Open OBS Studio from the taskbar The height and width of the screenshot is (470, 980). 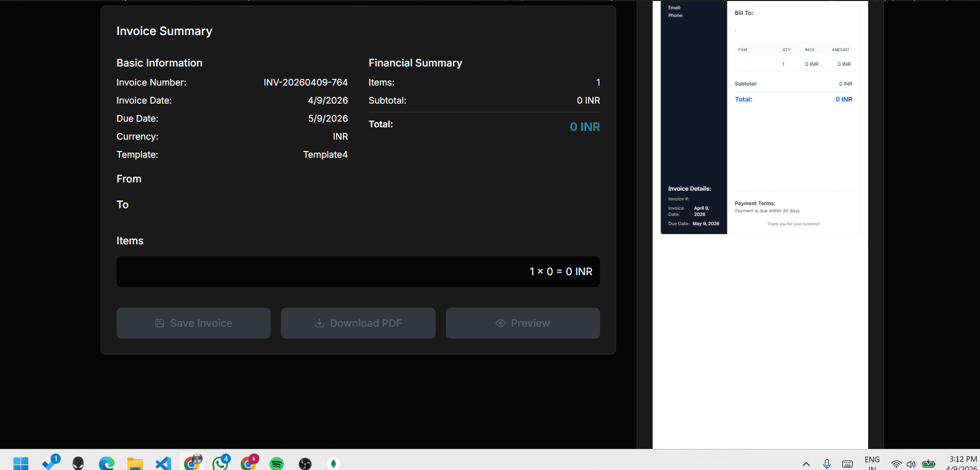pyautogui.click(x=305, y=463)
